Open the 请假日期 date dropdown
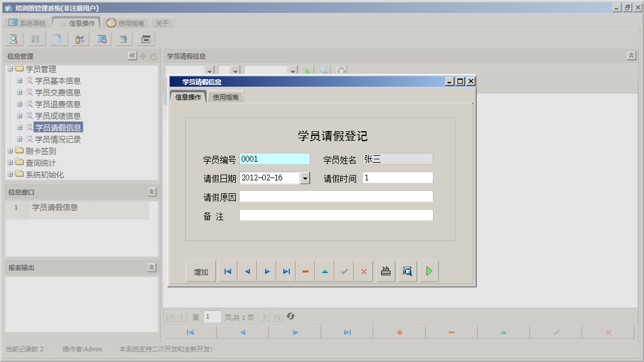This screenshot has height=362, width=644. pos(306,177)
